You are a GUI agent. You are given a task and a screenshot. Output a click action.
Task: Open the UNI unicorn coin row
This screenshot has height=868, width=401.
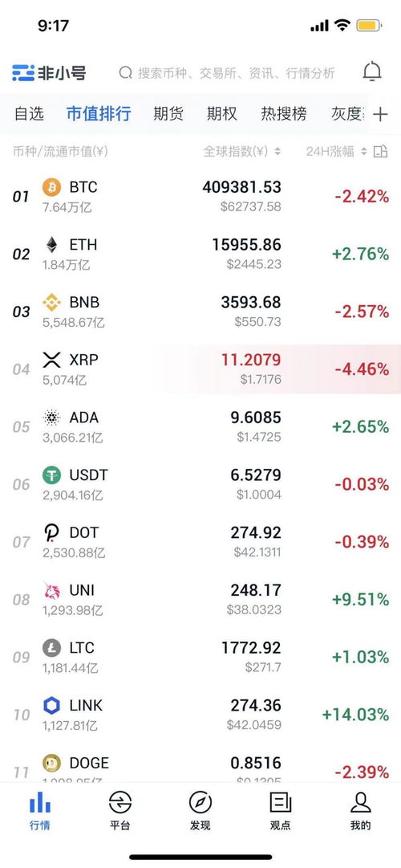tap(200, 600)
